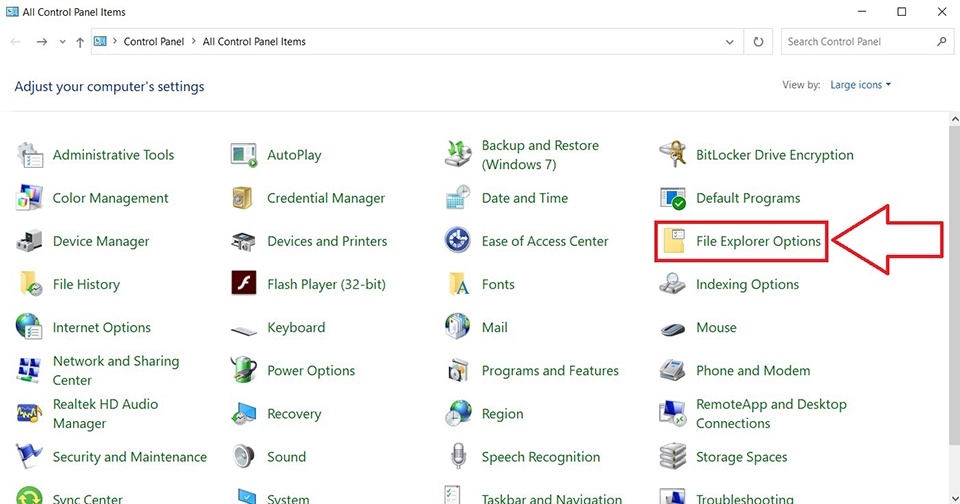Click the vertical scrollbar thumb

coord(954,285)
